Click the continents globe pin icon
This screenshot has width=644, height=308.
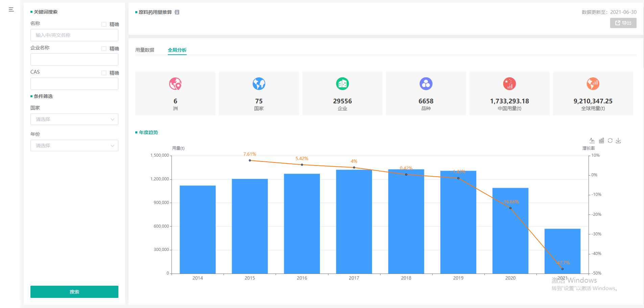(175, 84)
